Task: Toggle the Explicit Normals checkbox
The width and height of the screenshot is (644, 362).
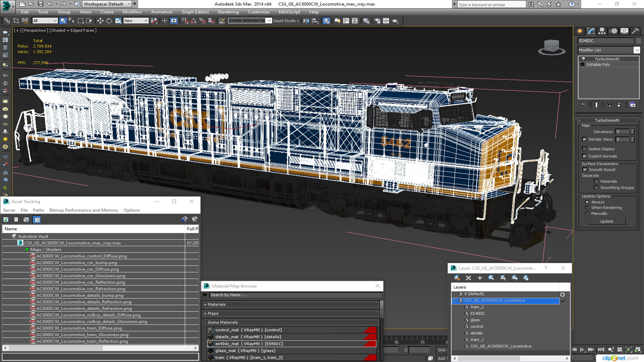Action: [584, 156]
